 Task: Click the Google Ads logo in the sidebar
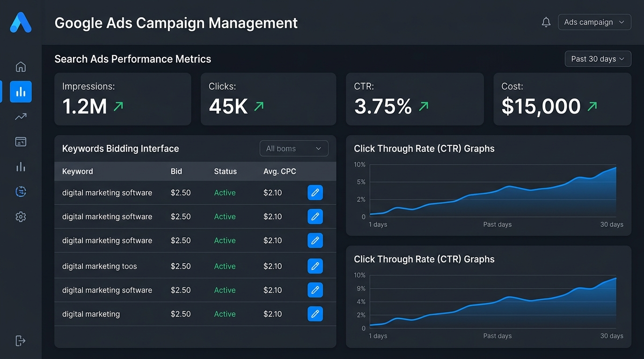[x=21, y=22]
